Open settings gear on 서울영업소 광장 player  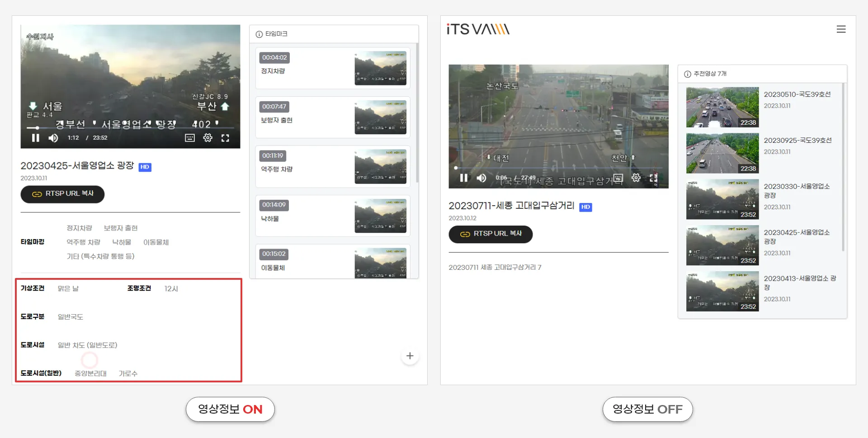tap(208, 138)
